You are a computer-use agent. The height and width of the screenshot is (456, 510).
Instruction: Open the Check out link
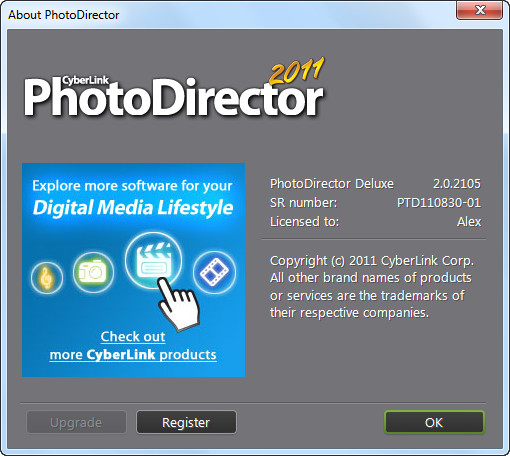click(133, 337)
